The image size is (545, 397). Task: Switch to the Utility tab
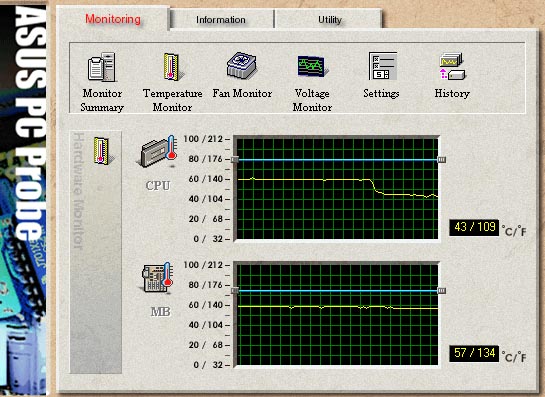(x=330, y=19)
